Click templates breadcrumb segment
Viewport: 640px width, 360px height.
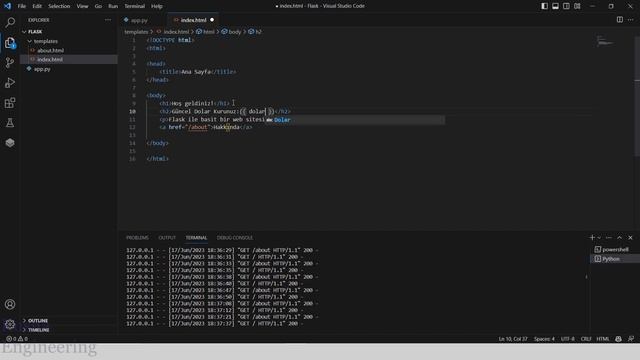tap(136, 31)
